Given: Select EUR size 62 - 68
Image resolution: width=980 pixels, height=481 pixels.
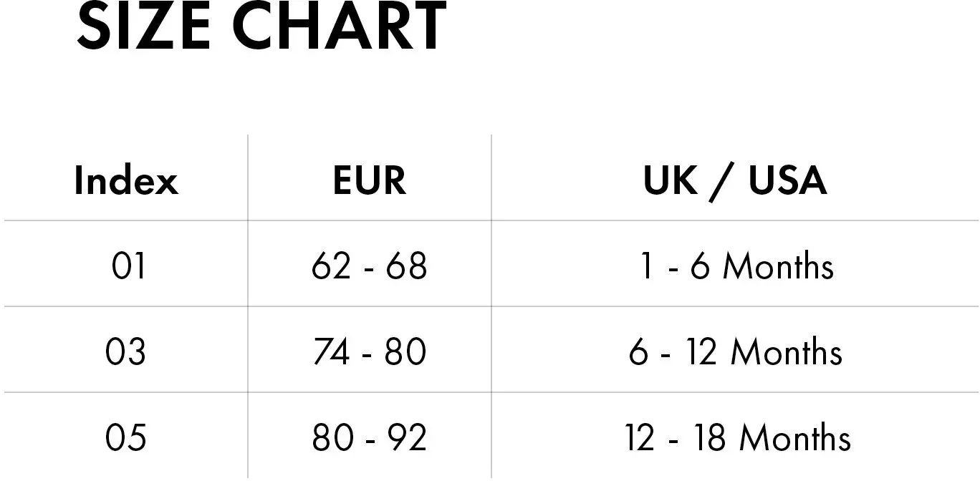Looking at the screenshot, I should (x=370, y=266).
